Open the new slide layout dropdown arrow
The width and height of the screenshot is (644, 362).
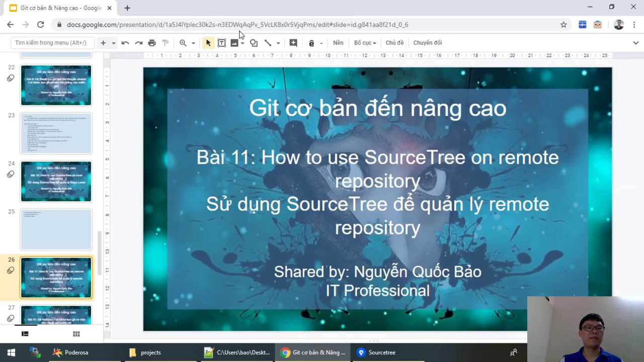(113, 43)
